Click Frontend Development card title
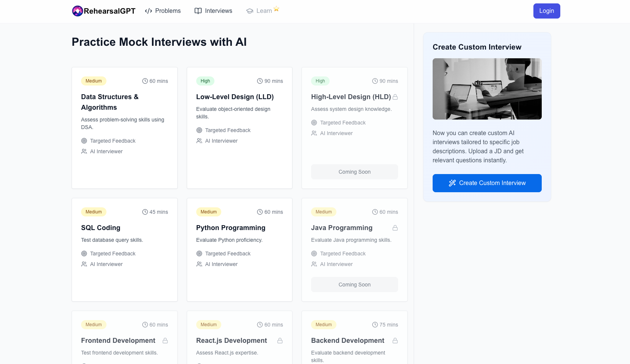 click(118, 341)
